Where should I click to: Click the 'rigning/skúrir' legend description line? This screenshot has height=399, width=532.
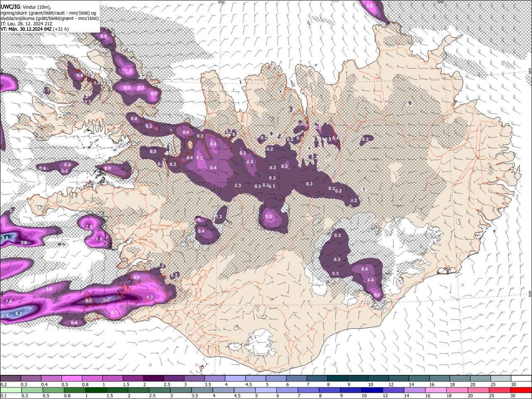click(x=48, y=12)
